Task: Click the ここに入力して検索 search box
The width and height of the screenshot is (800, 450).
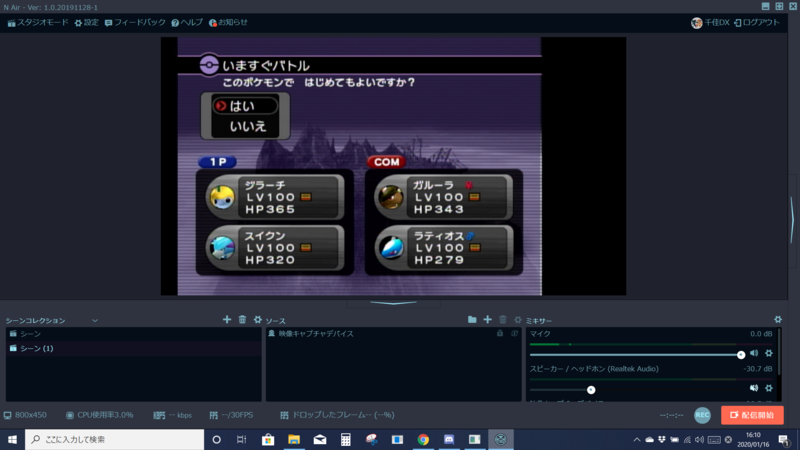Action: click(x=114, y=439)
